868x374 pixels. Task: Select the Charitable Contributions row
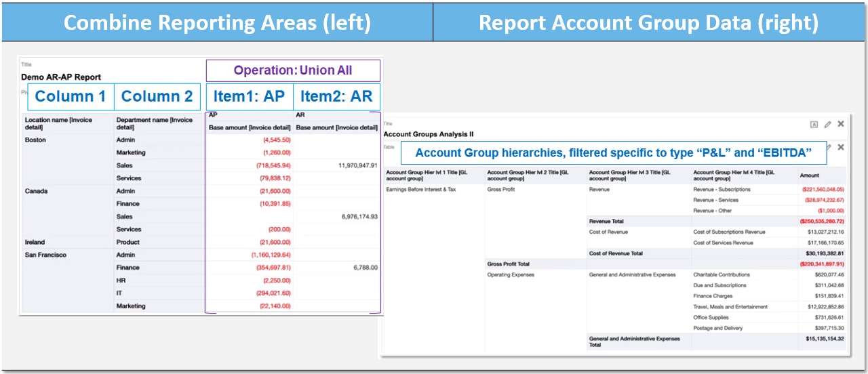(722, 275)
